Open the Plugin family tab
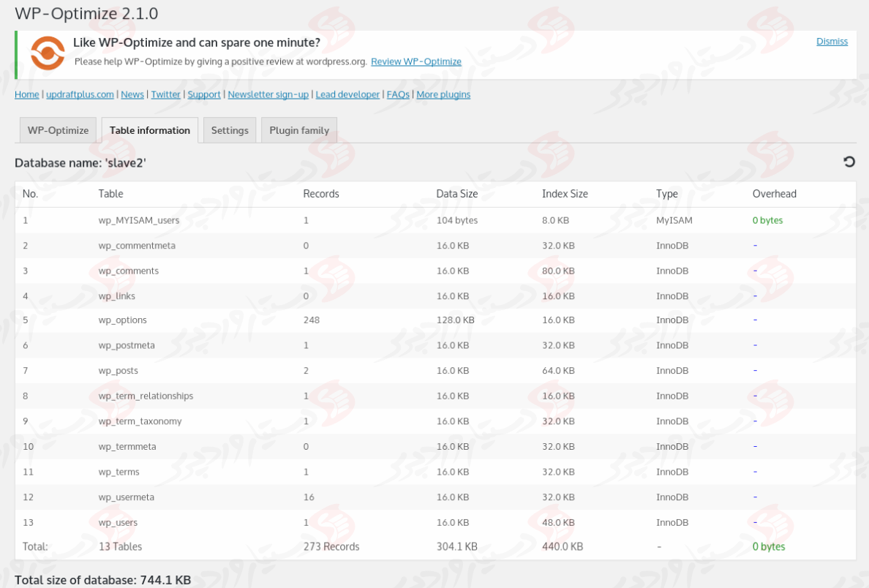The width and height of the screenshot is (869, 588). (298, 130)
